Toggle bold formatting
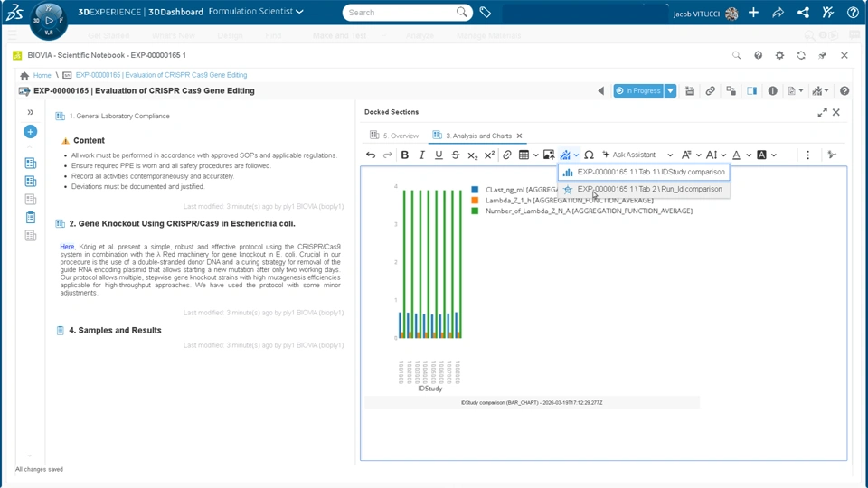868x488 pixels. (x=405, y=155)
